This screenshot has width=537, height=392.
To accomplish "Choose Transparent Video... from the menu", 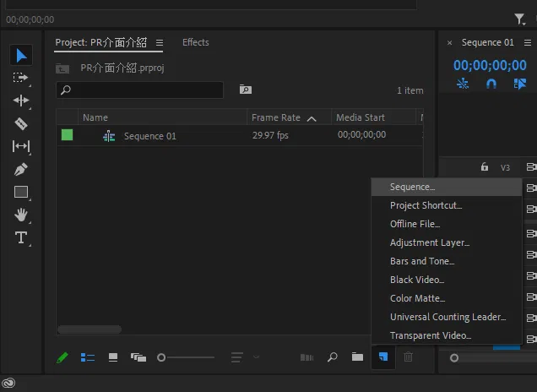I will [447, 335].
